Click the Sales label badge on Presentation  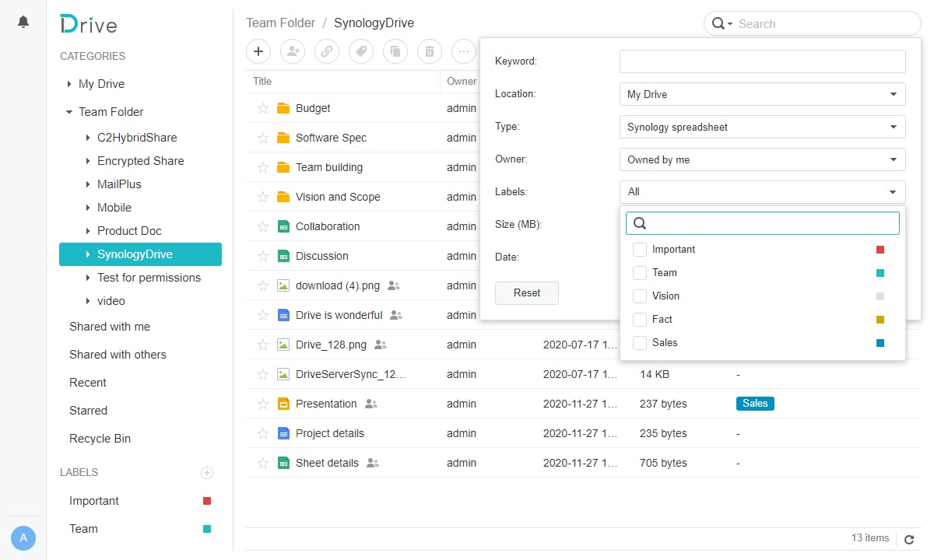[755, 404]
